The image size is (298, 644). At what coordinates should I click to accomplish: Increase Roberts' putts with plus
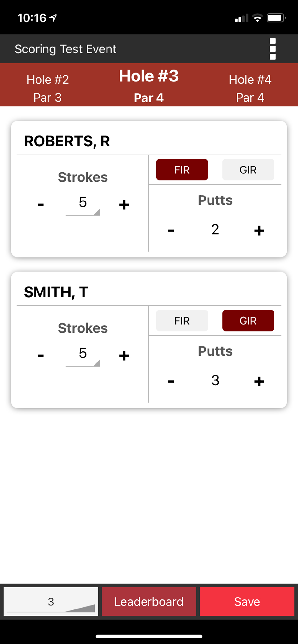(x=259, y=230)
